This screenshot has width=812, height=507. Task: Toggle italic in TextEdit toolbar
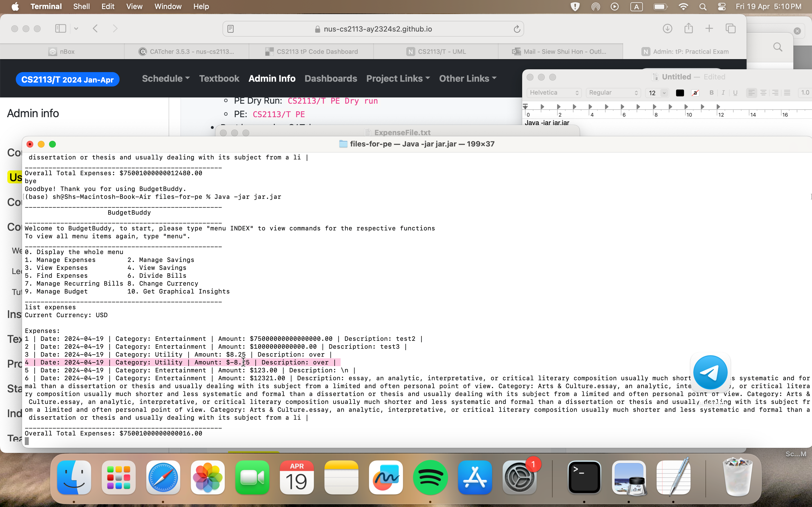pos(723,93)
